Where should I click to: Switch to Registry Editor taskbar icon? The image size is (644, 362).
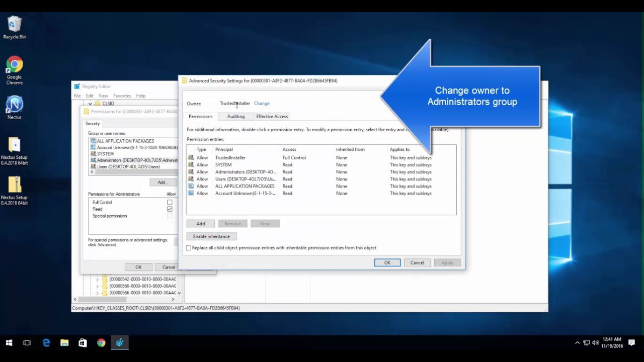click(x=120, y=343)
